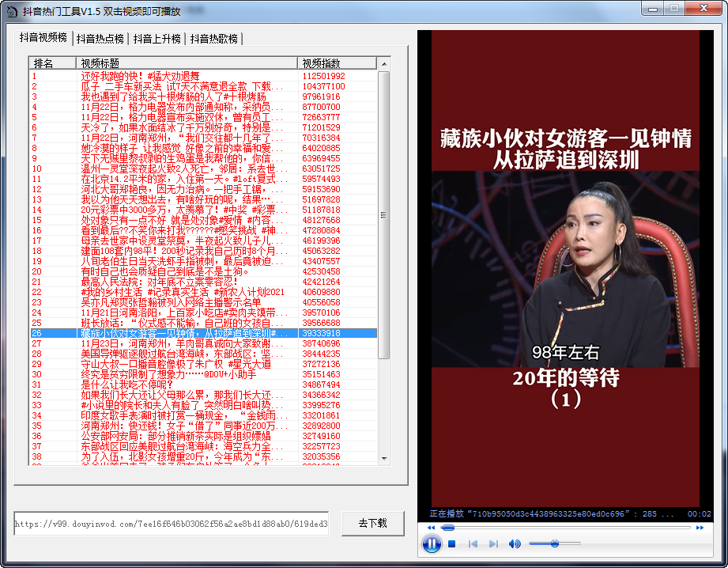This screenshot has height=568, width=728.
Task: Open the 抖音视频榜 tab
Action: pos(43,38)
